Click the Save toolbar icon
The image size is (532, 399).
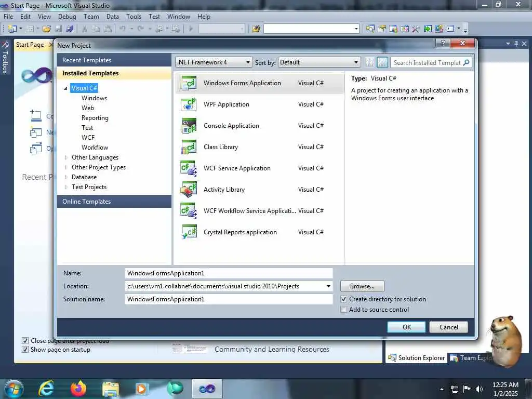[x=58, y=29]
